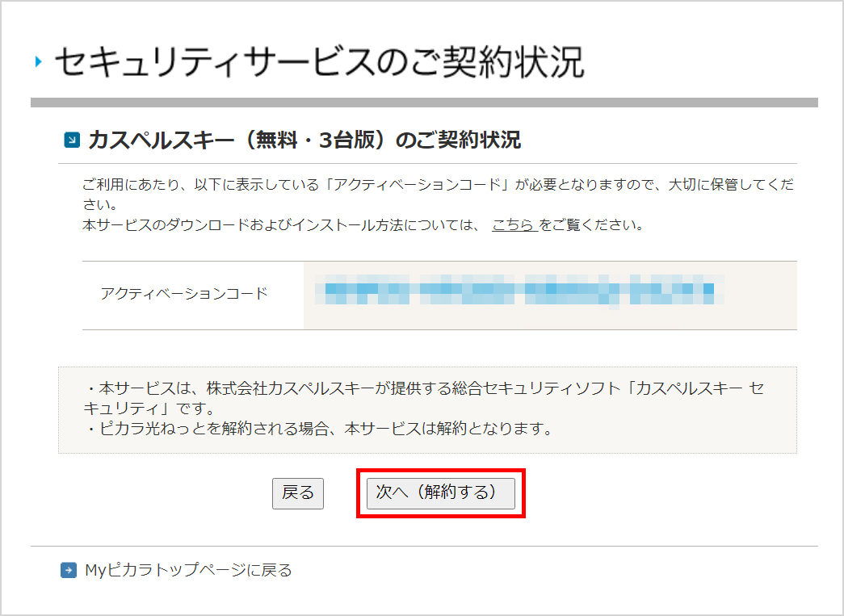Select the blurred activation code value
844x616 pixels.
(x=519, y=291)
